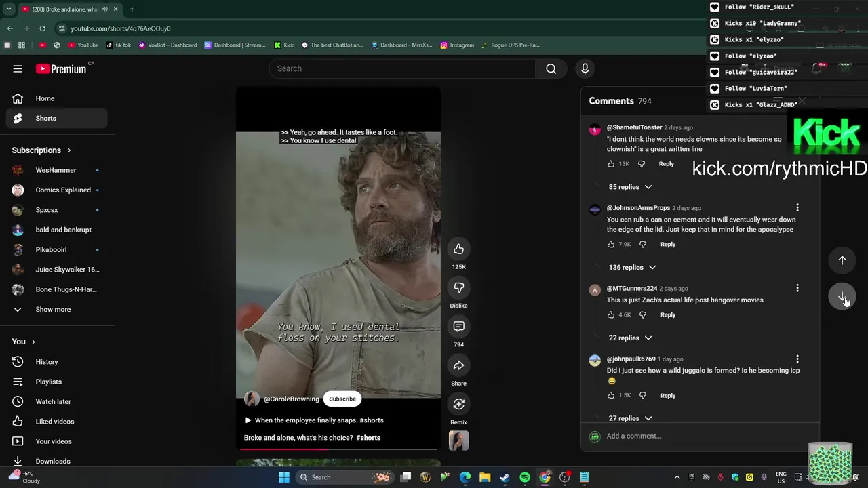868x488 pixels.
Task: Open bald and bankrupt subscription channel
Action: pyautogui.click(x=57, y=230)
